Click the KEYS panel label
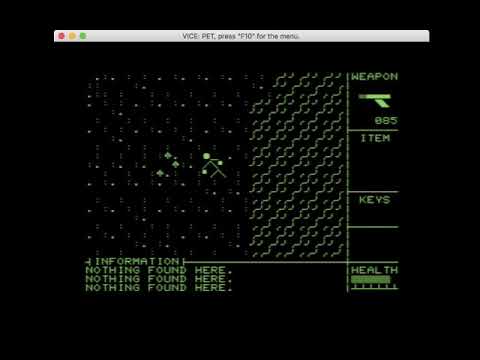The height and width of the screenshot is (360, 480). (x=374, y=200)
